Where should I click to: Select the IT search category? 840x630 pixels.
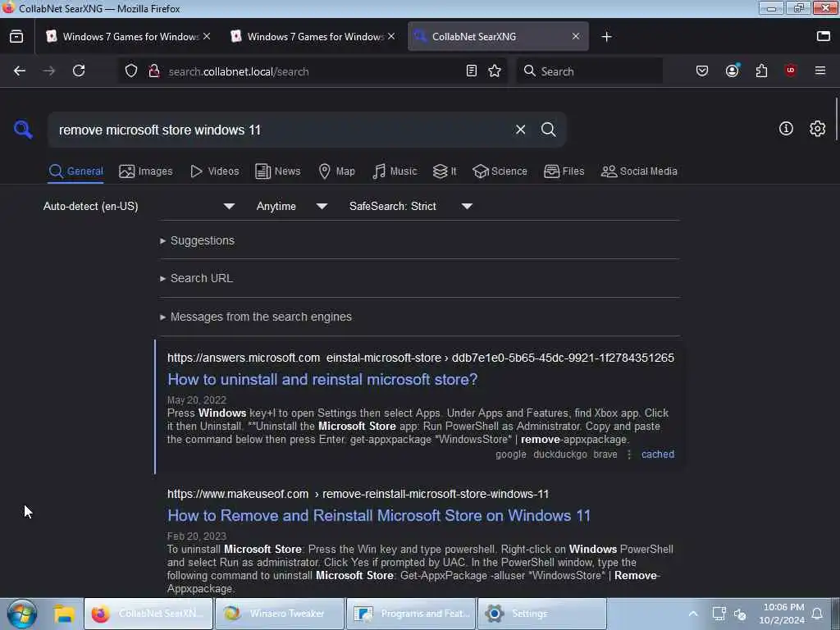(x=445, y=171)
